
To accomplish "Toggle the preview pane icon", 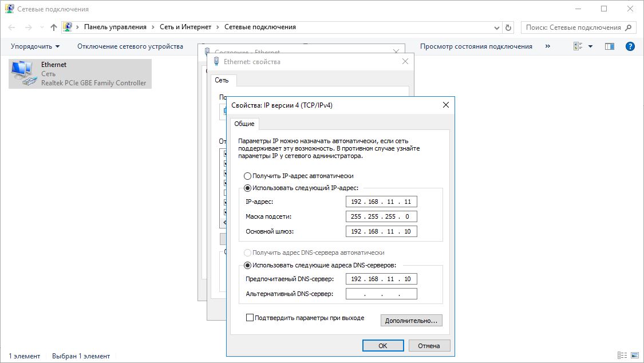I will pos(609,46).
